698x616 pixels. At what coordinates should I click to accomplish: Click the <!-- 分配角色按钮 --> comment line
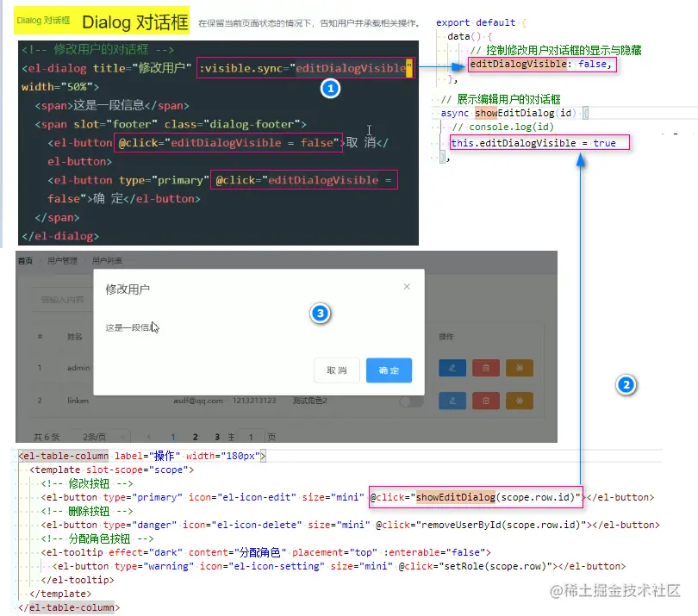97,539
